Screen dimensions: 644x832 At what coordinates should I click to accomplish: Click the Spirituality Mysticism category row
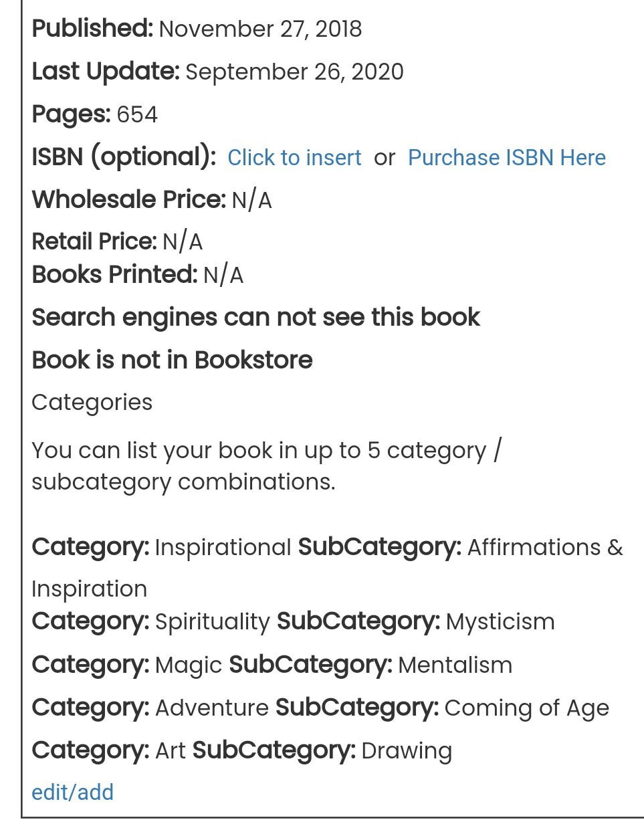click(x=293, y=622)
